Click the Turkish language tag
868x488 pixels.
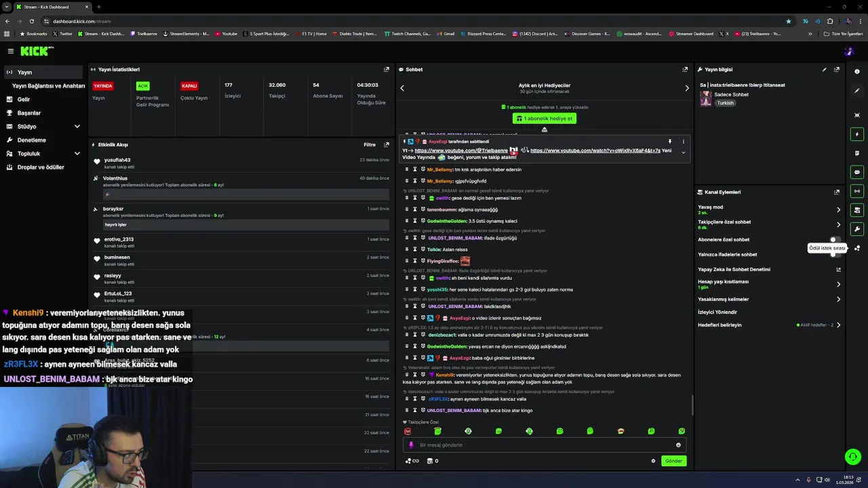(x=726, y=103)
